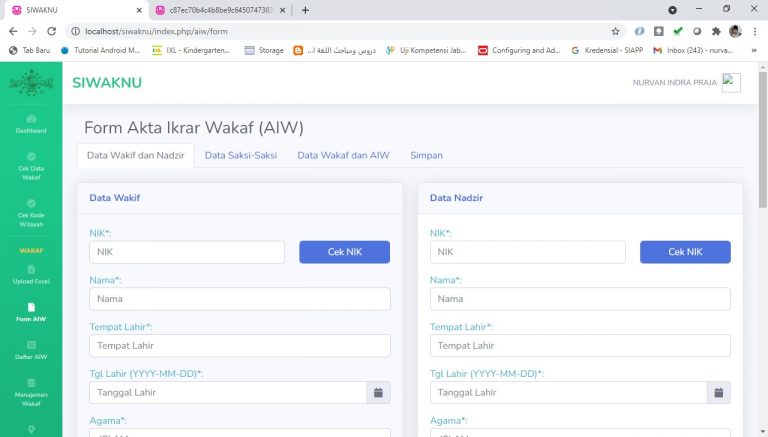Close the second browser tab c87ec70b4c
Screen dimensions: 768x437
[x=282, y=10]
